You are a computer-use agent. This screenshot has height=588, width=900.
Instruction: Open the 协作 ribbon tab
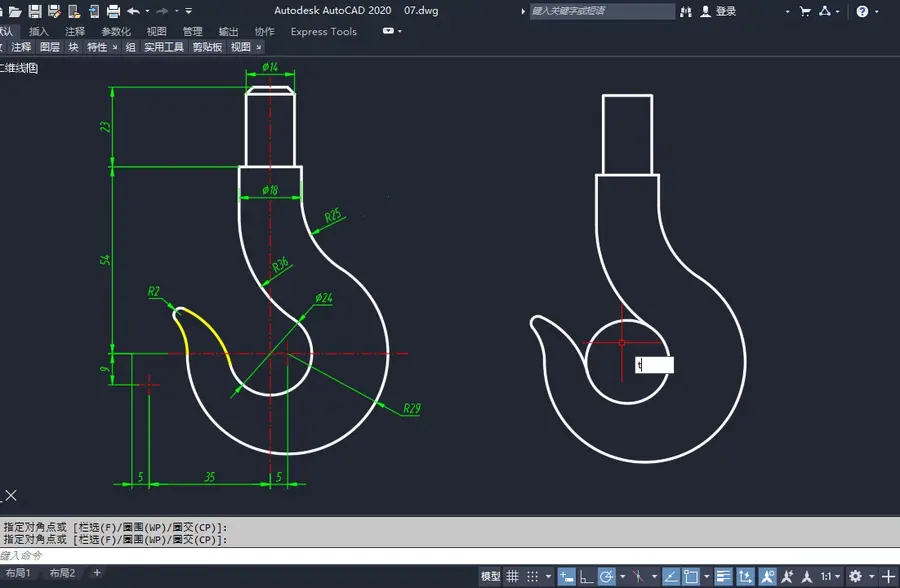264,32
